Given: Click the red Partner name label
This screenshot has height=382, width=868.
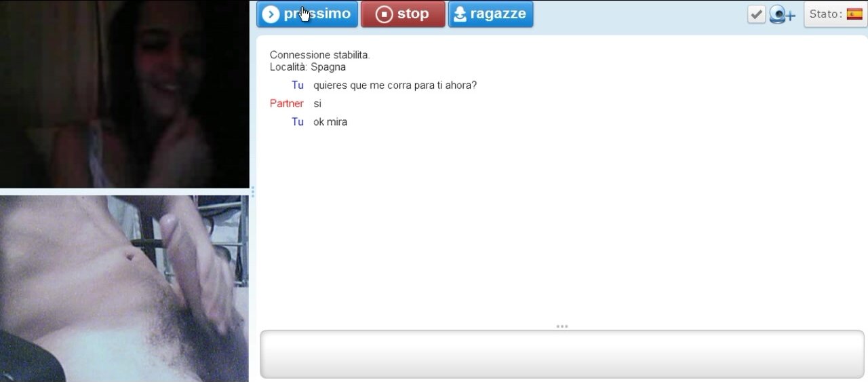Looking at the screenshot, I should point(286,104).
